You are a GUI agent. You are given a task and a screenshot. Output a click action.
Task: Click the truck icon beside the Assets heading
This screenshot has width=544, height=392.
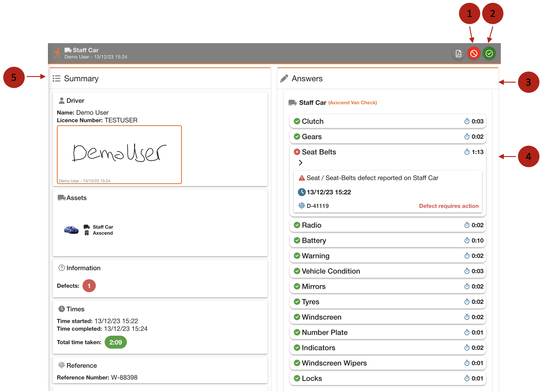62,198
